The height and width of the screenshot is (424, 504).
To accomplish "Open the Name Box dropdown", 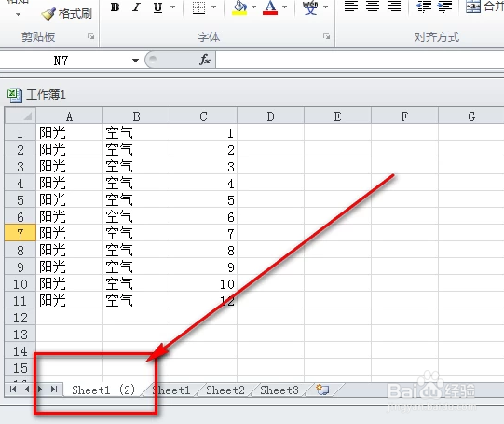I will point(136,61).
